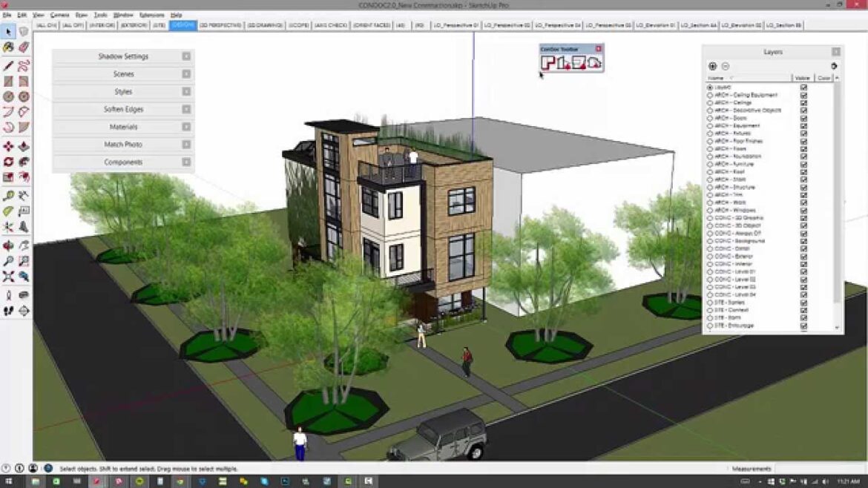
Task: Select the arrow Select tool
Action: point(8,31)
